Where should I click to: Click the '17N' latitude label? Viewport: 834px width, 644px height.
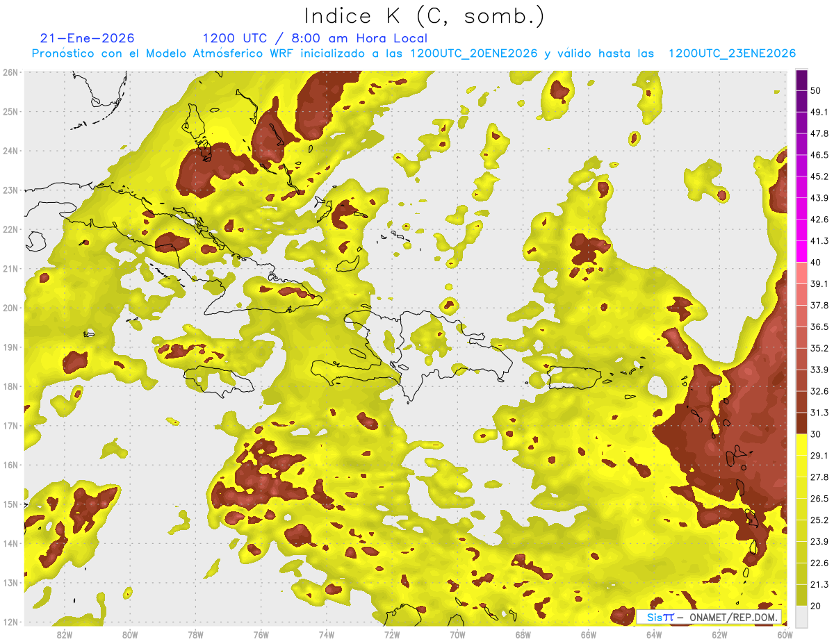click(10, 426)
